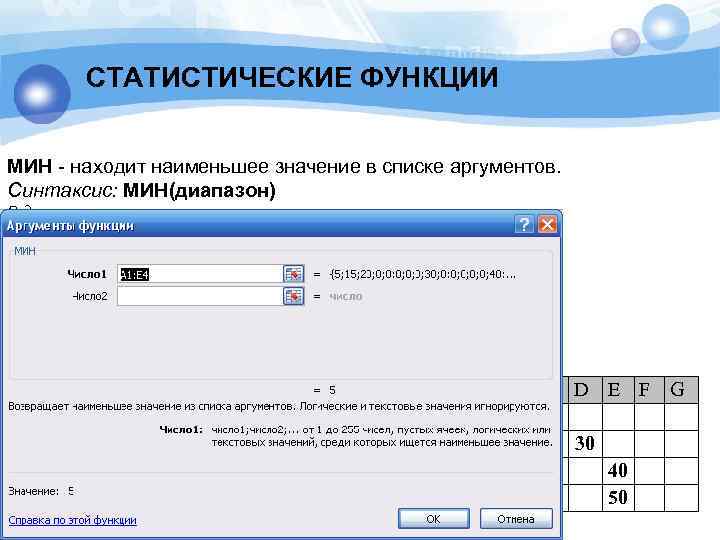Click the array preview text {5;15;20;0...
The height and width of the screenshot is (540, 720).
[x=422, y=274]
